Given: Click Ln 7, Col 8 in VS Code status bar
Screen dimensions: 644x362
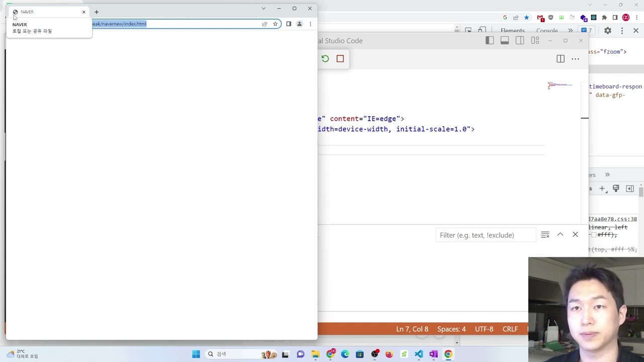Looking at the screenshot, I should [x=412, y=329].
